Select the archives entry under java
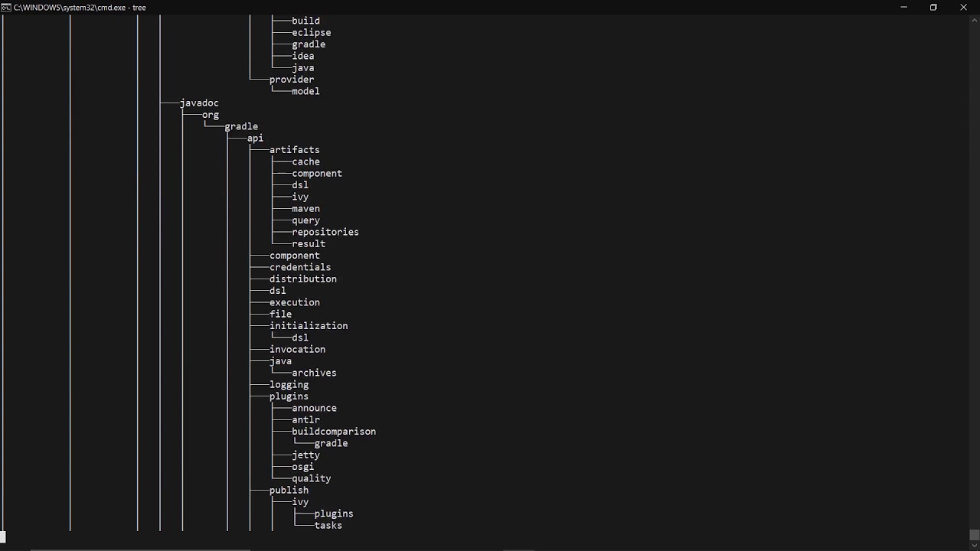Image resolution: width=980 pixels, height=551 pixels. 314,373
